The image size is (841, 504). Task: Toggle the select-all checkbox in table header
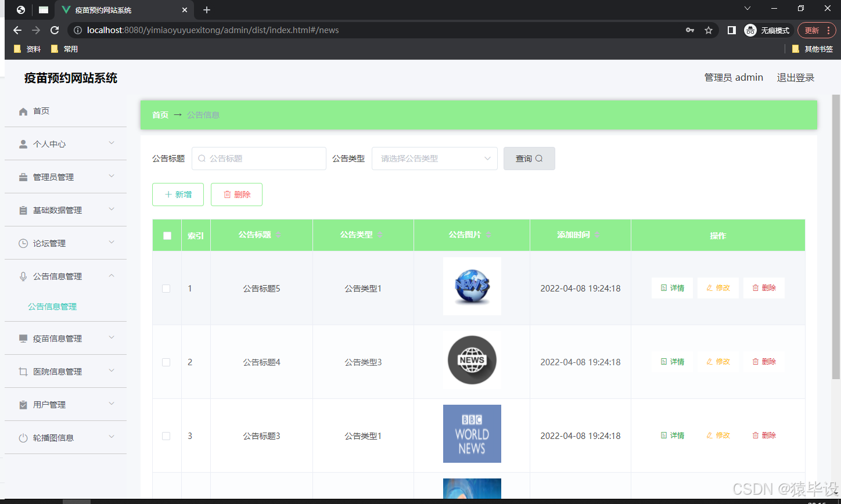tap(167, 236)
